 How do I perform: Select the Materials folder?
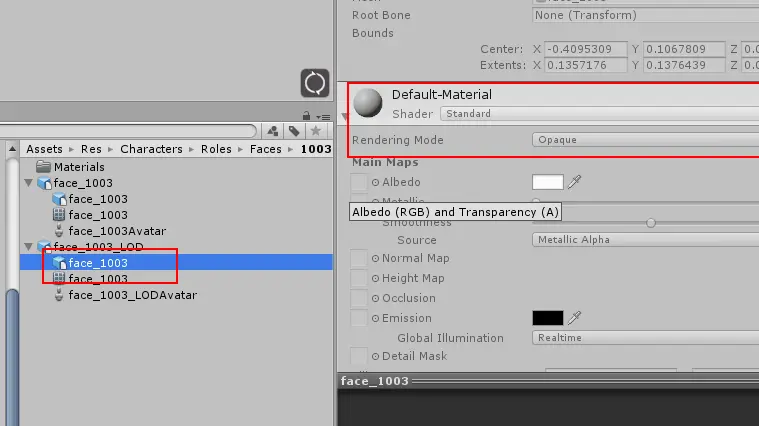pyautogui.click(x=79, y=167)
